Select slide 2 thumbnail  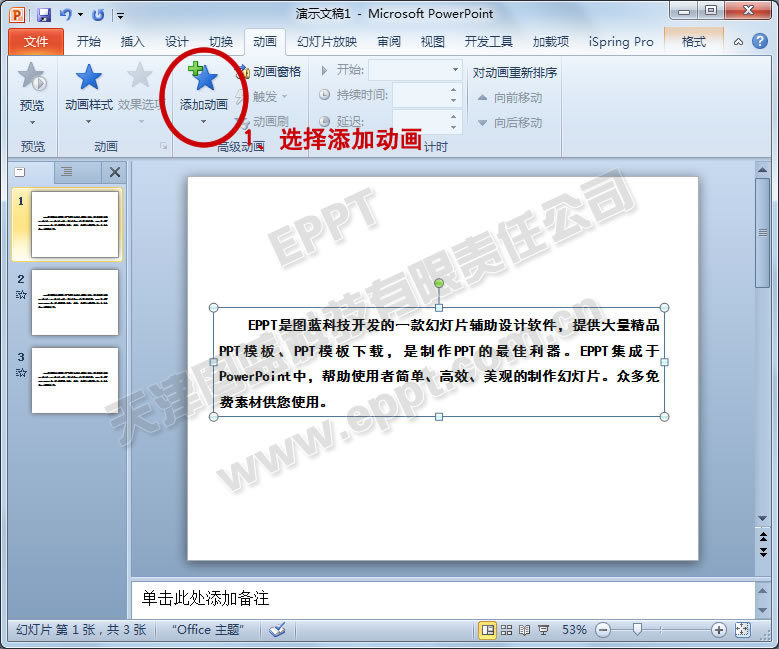click(75, 302)
